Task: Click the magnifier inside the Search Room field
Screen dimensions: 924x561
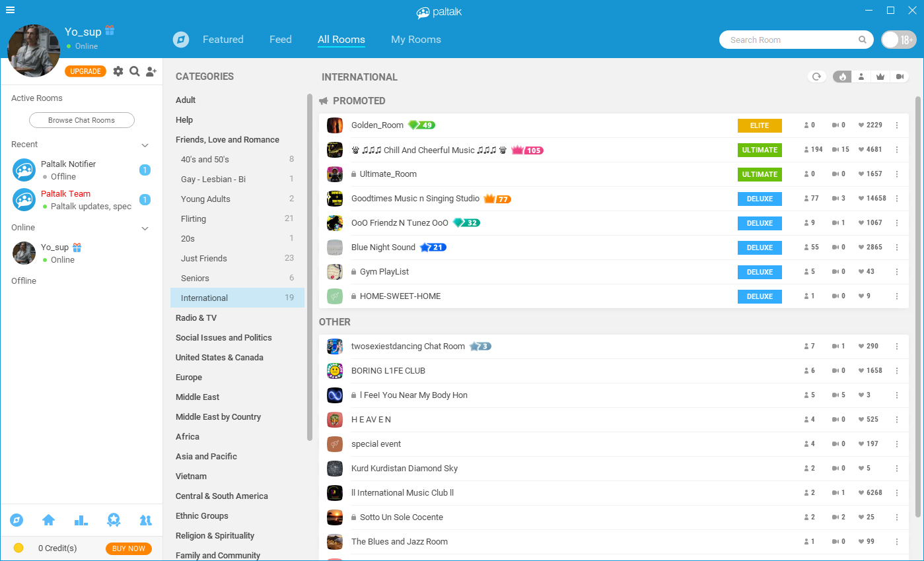Action: tap(863, 40)
